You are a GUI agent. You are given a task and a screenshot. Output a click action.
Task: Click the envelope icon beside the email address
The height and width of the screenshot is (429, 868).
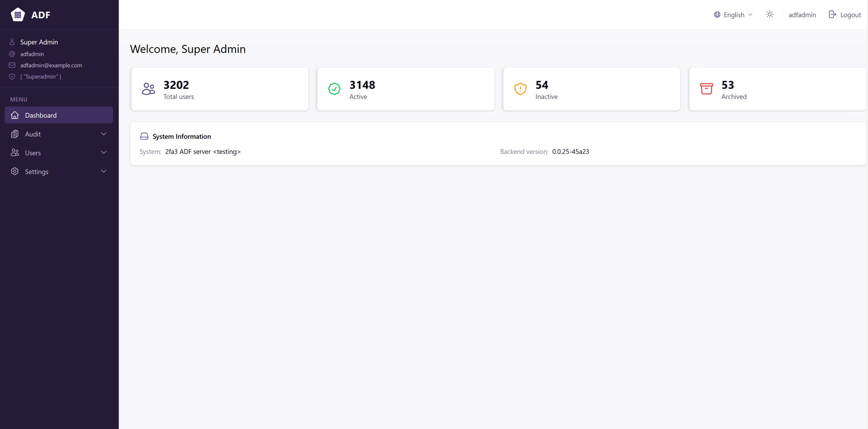(x=12, y=65)
